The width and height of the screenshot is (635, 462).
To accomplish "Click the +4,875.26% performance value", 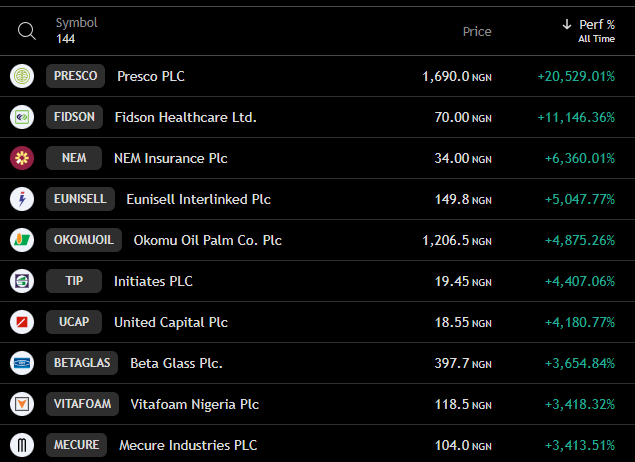I will (580, 240).
